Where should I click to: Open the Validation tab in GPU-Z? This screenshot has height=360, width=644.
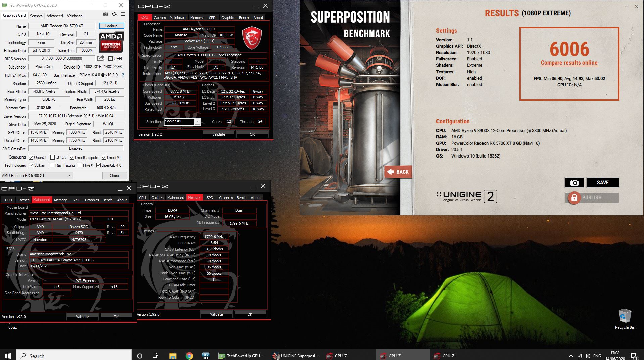click(x=75, y=16)
